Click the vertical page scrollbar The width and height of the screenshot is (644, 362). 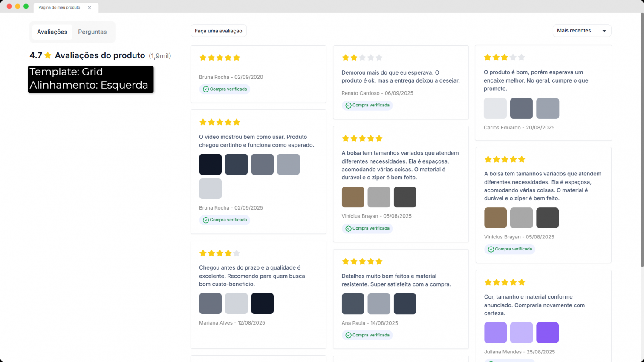pos(642,141)
